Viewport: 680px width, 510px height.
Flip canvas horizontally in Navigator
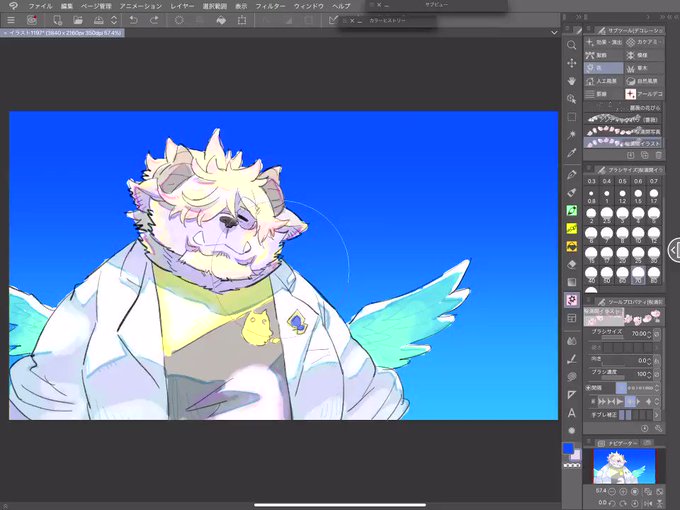[647, 503]
